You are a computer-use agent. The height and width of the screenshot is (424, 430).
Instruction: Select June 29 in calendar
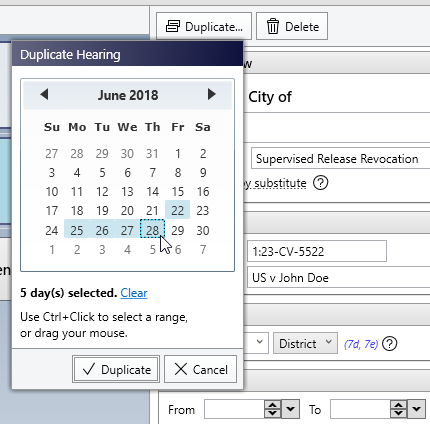pyautogui.click(x=177, y=230)
